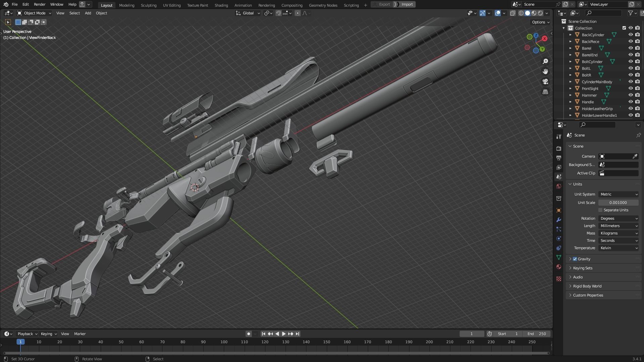The image size is (644, 362).
Task: Open the viewport Options button
Action: (541, 22)
